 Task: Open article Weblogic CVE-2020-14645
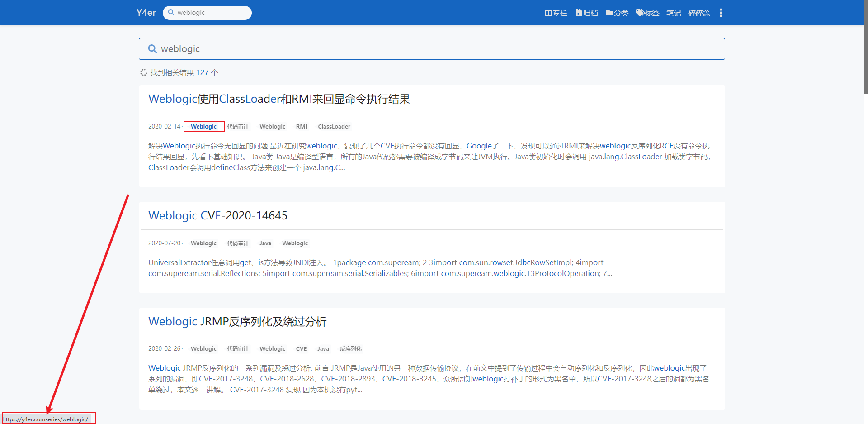218,215
